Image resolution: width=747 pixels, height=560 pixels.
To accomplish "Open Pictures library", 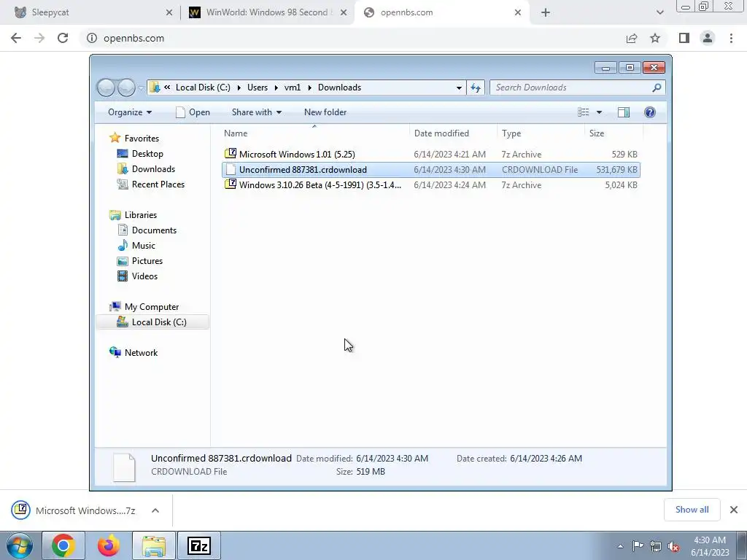I will pyautogui.click(x=139, y=260).
